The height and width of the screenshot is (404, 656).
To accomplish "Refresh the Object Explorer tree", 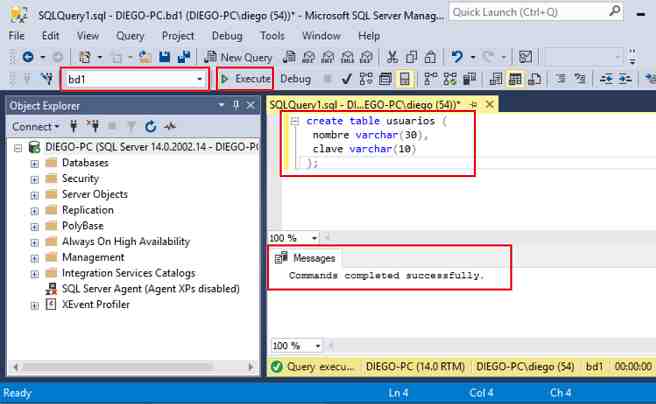I will pos(151,126).
